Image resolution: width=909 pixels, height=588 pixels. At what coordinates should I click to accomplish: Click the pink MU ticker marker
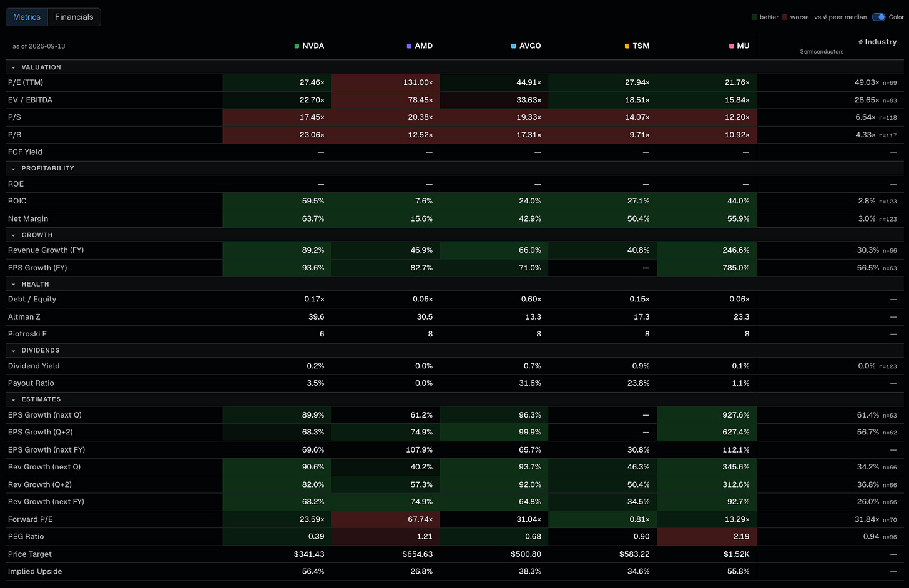(x=731, y=46)
